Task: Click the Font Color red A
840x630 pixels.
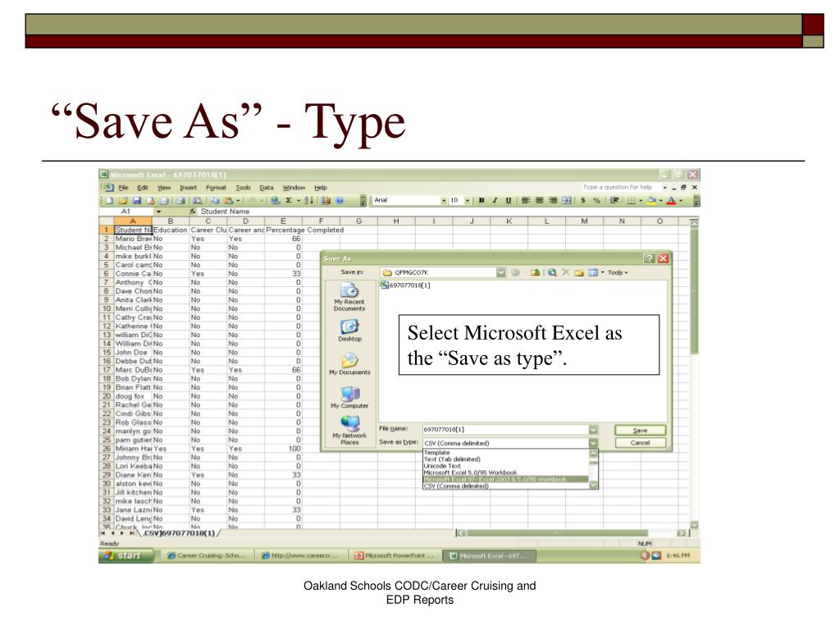Action: pos(671,200)
